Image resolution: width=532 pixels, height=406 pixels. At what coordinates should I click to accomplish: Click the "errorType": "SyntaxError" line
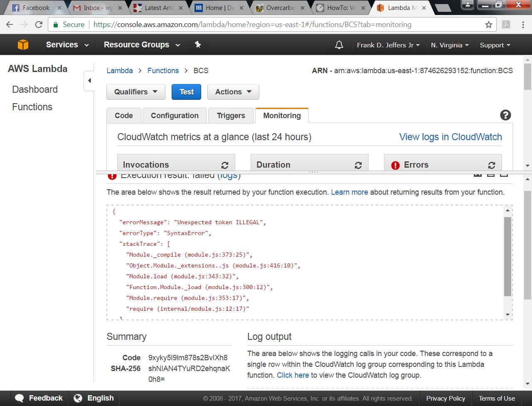[165, 233]
